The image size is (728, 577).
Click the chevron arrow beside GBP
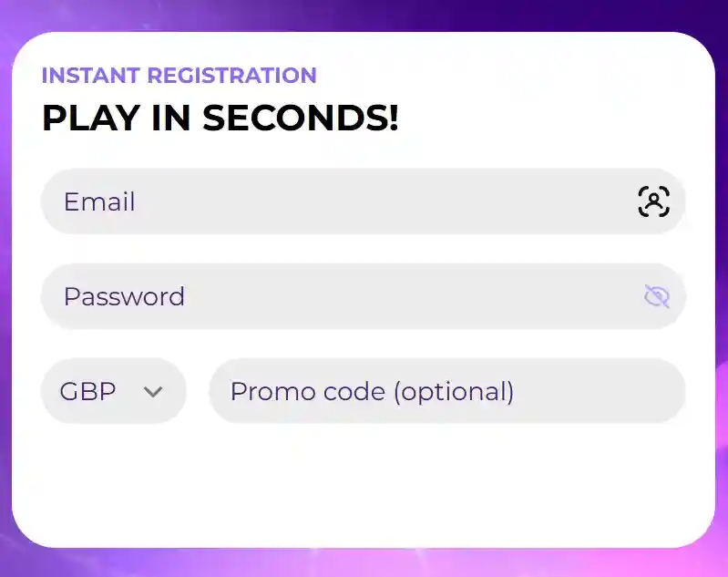tap(153, 392)
